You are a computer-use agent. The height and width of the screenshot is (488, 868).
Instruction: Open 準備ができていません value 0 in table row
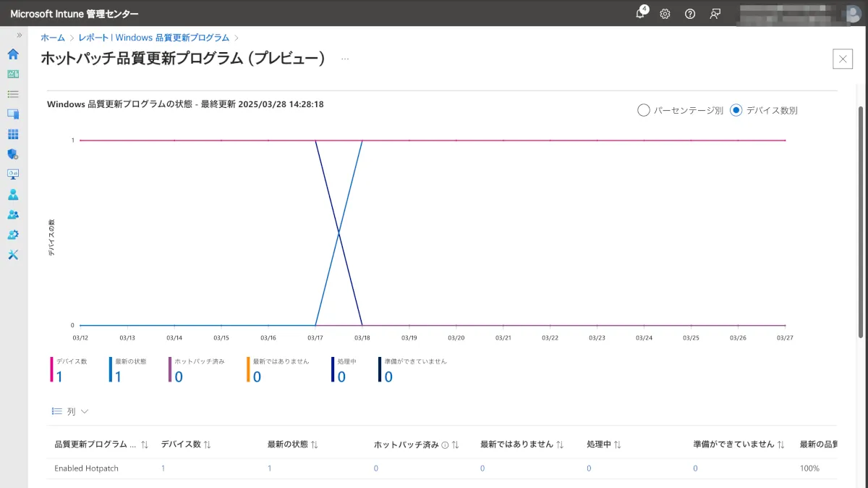695,468
